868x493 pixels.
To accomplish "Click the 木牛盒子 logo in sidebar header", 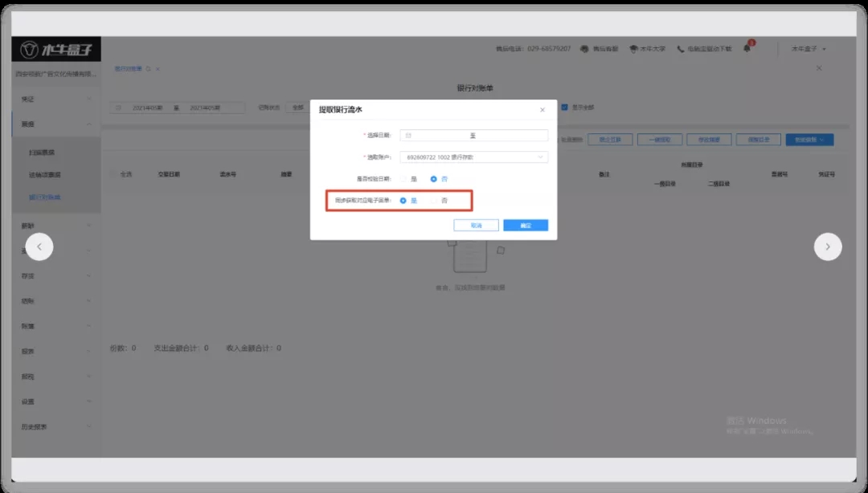I will (x=56, y=50).
